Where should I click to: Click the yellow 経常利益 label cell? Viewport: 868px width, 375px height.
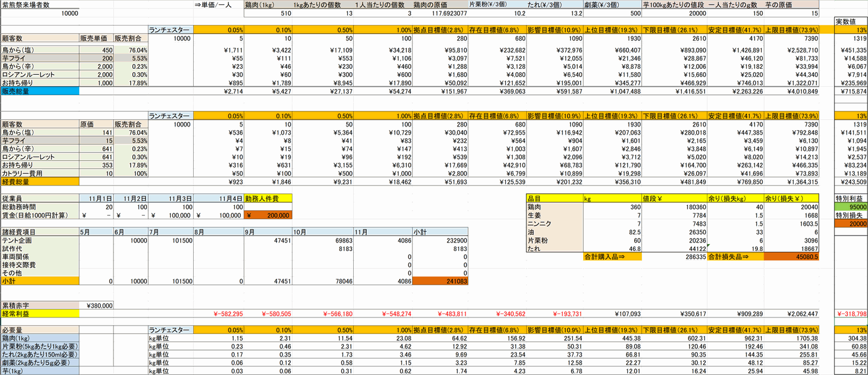[x=40, y=314]
